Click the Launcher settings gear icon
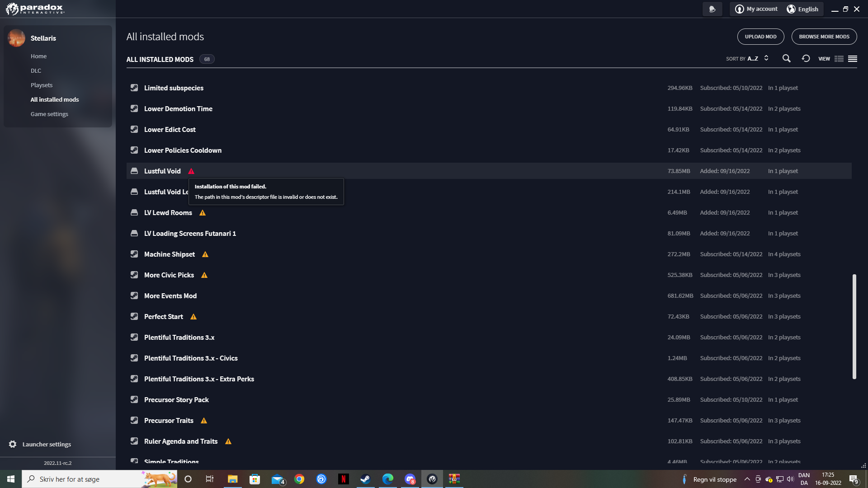The width and height of the screenshot is (868, 488). [x=13, y=444]
